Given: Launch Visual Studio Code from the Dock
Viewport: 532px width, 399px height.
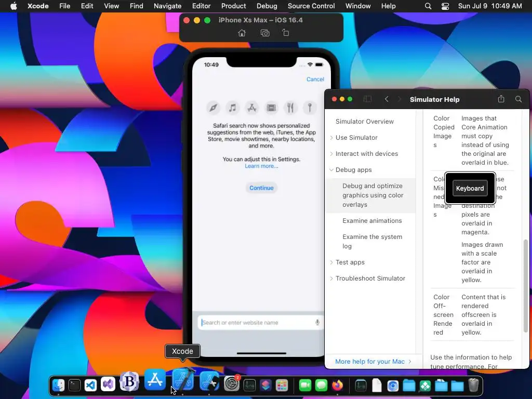Looking at the screenshot, I should [x=90, y=385].
